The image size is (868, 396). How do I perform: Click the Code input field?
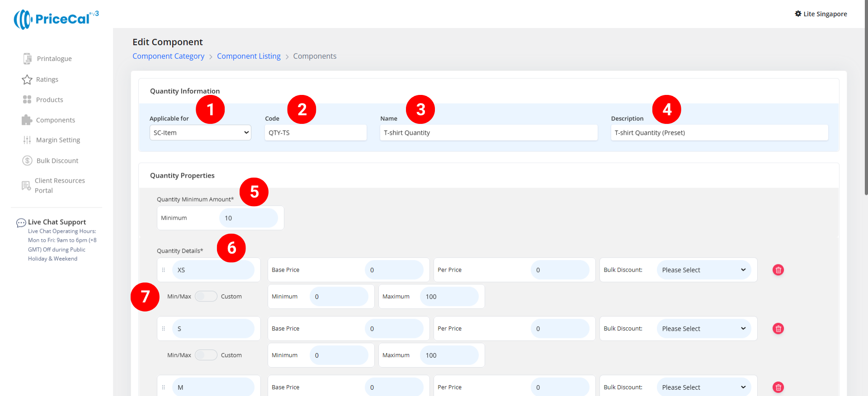click(x=316, y=133)
